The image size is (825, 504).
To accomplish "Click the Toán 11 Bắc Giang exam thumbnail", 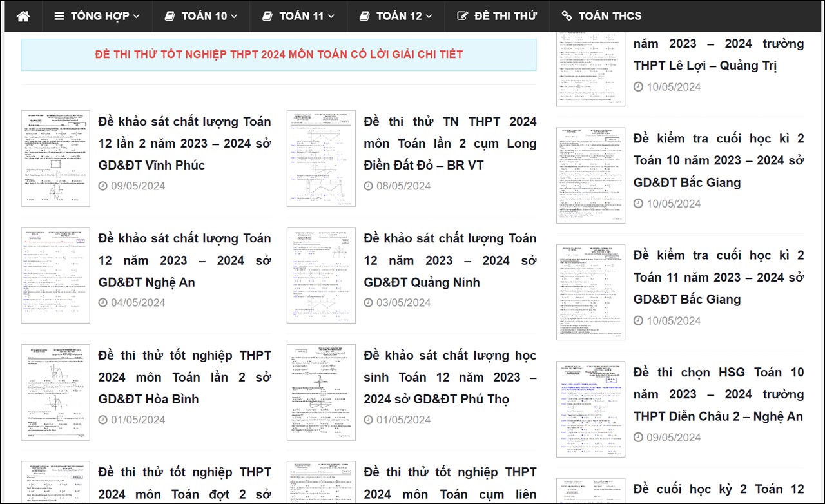I will click(x=590, y=292).
